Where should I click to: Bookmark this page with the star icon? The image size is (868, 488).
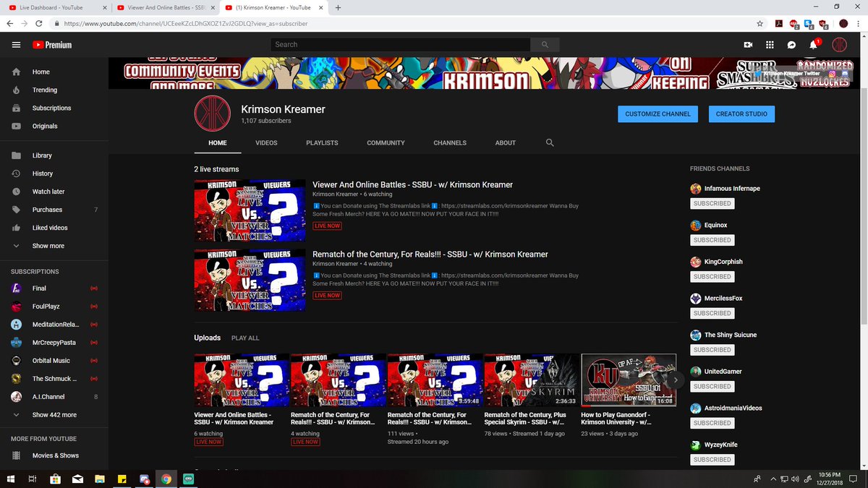tap(759, 23)
